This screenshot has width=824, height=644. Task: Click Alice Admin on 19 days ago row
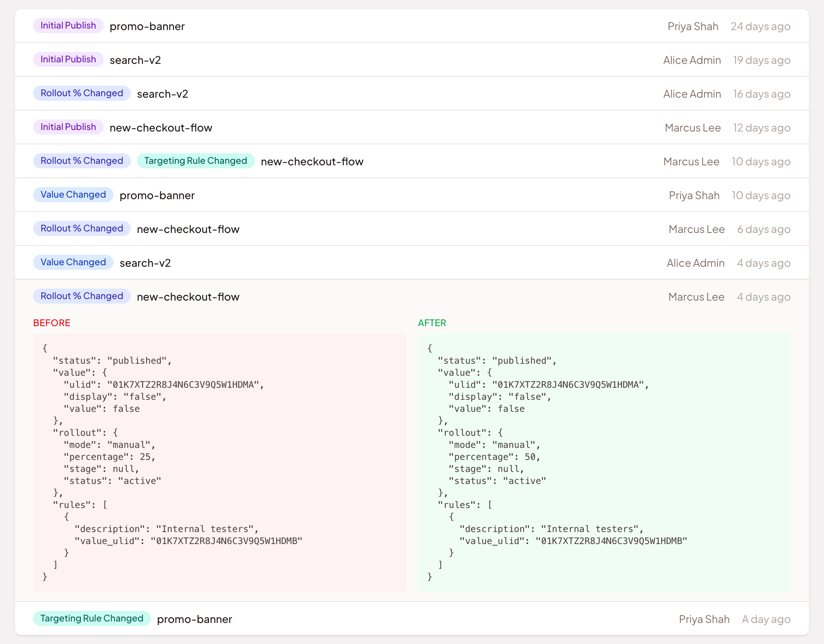click(692, 60)
